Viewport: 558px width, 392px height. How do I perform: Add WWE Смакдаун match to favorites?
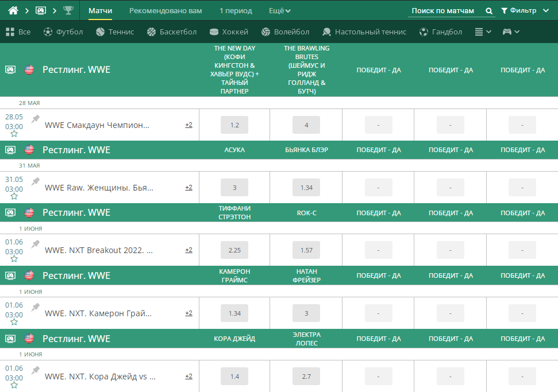click(x=14, y=134)
